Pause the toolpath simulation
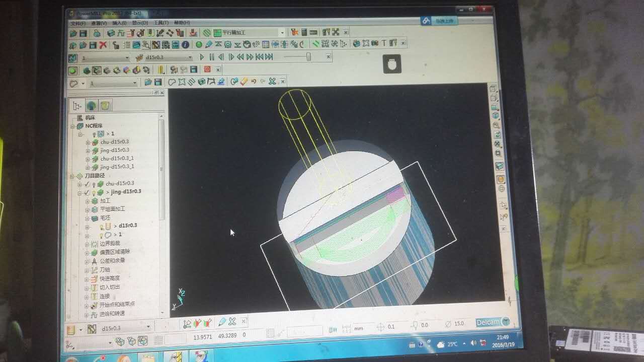 point(212,57)
